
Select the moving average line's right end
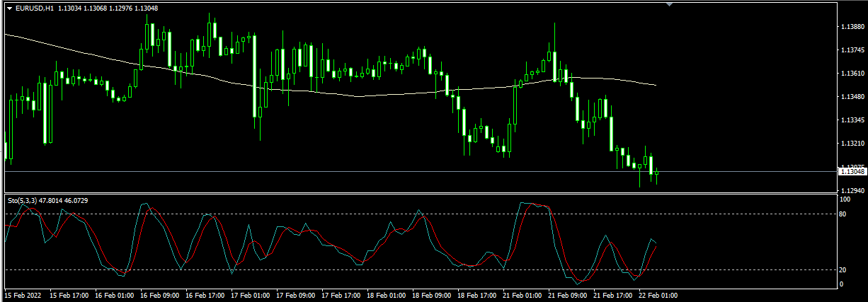click(656, 85)
